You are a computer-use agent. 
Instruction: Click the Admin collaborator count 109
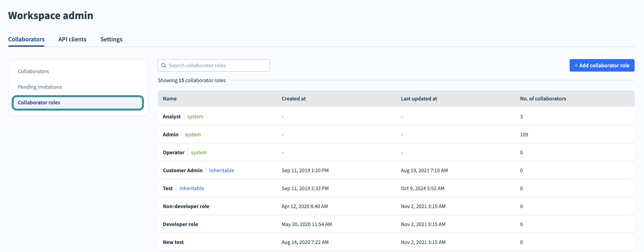tap(524, 135)
